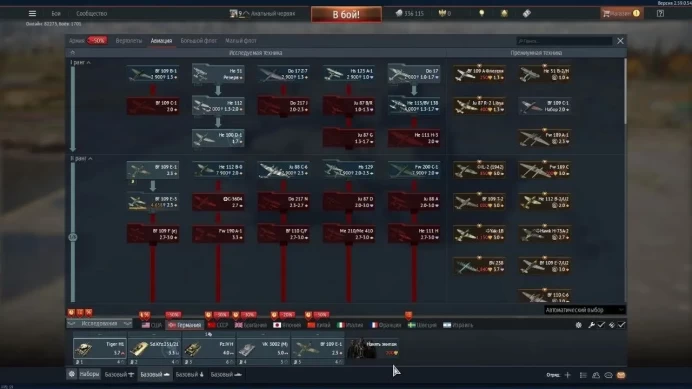Switch to the Вертолеты tab
This screenshot has width=692, height=389.
click(x=129, y=41)
